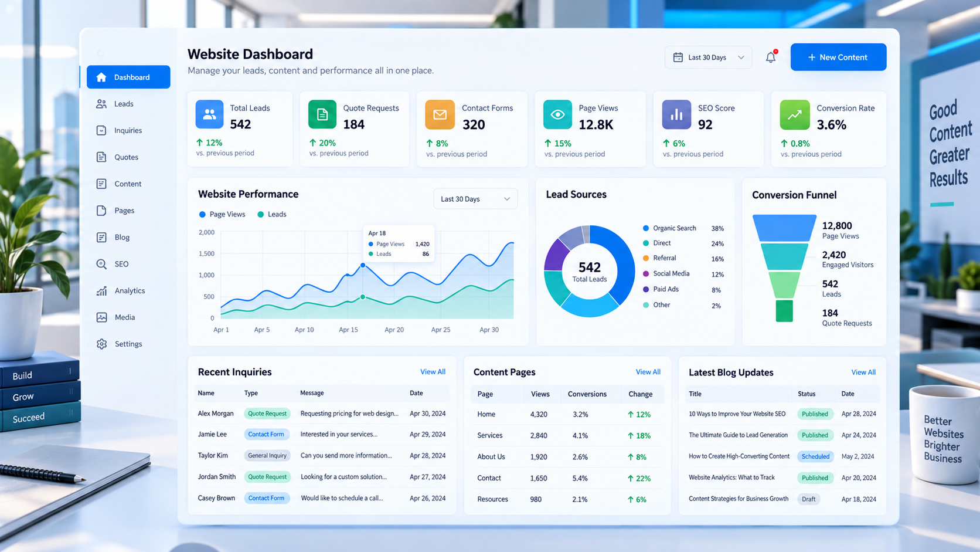The image size is (980, 552).
Task: Click Jamie Lee's Contact Form tag
Action: [x=266, y=435]
